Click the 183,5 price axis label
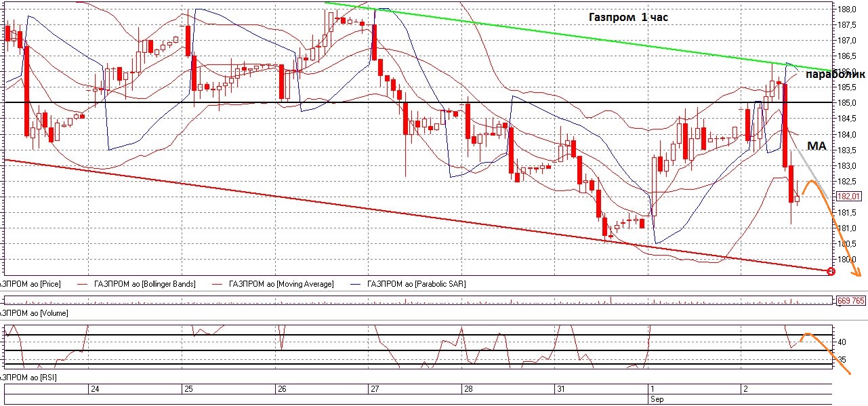The height and width of the screenshot is (406, 868). [x=847, y=150]
